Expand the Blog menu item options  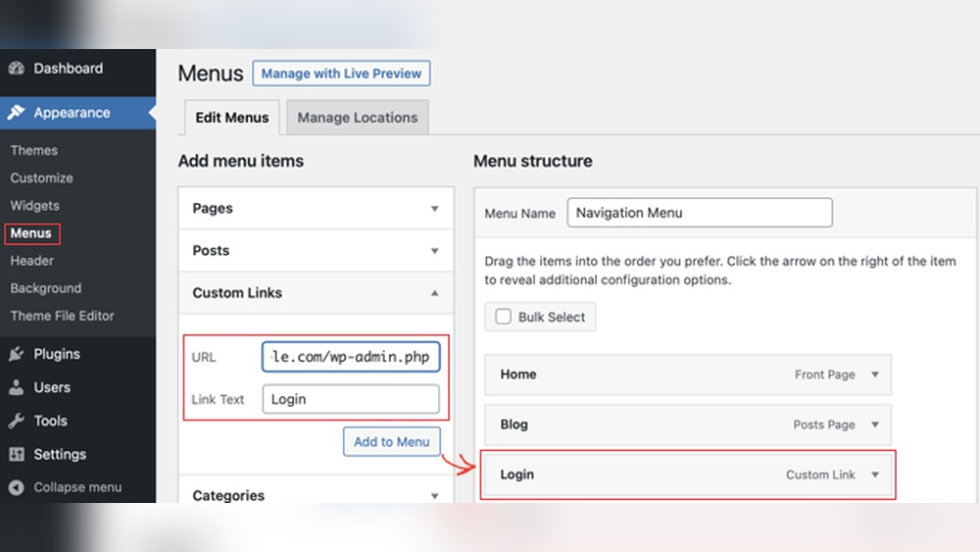click(875, 425)
